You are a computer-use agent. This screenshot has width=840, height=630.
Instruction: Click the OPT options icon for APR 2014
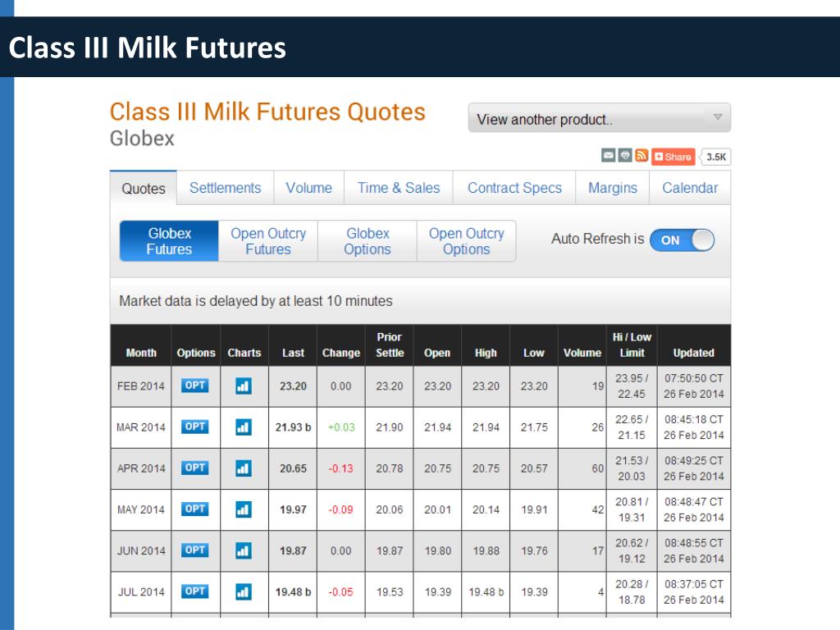coord(194,468)
